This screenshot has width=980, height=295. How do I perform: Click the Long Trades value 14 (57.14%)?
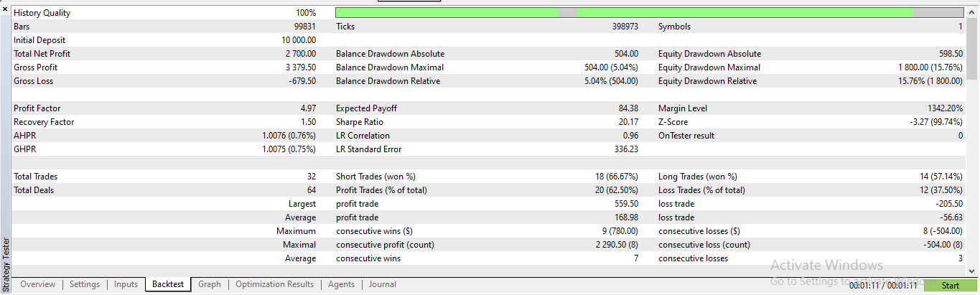click(x=940, y=177)
